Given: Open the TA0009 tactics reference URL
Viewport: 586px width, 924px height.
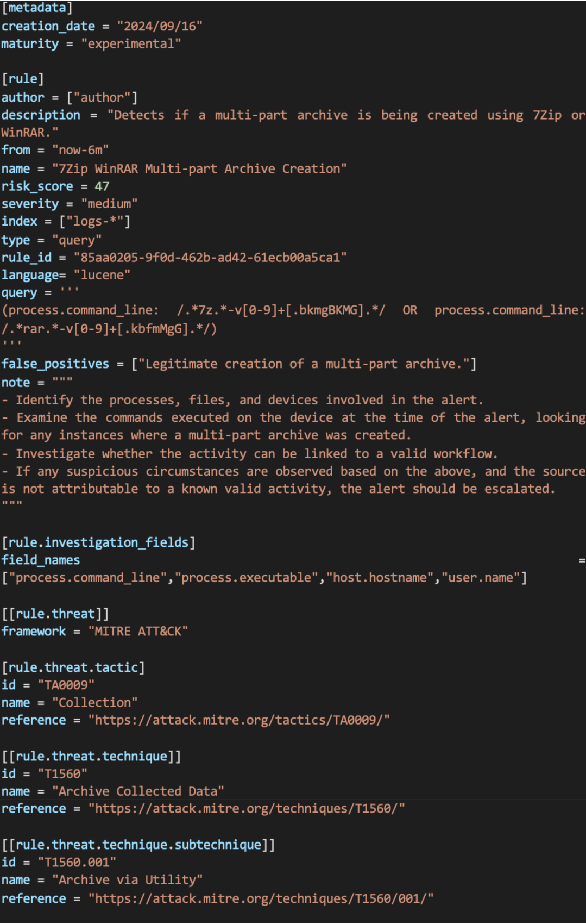Looking at the screenshot, I should pos(239,720).
